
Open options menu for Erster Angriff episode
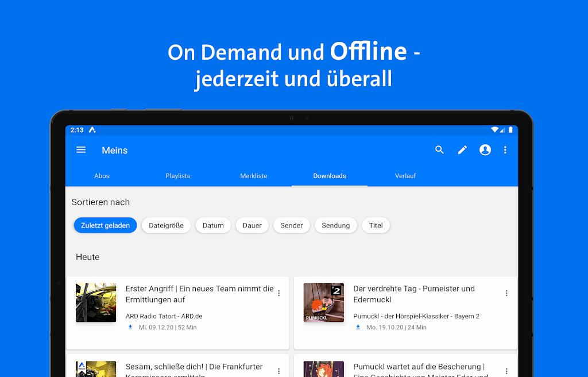coord(278,293)
